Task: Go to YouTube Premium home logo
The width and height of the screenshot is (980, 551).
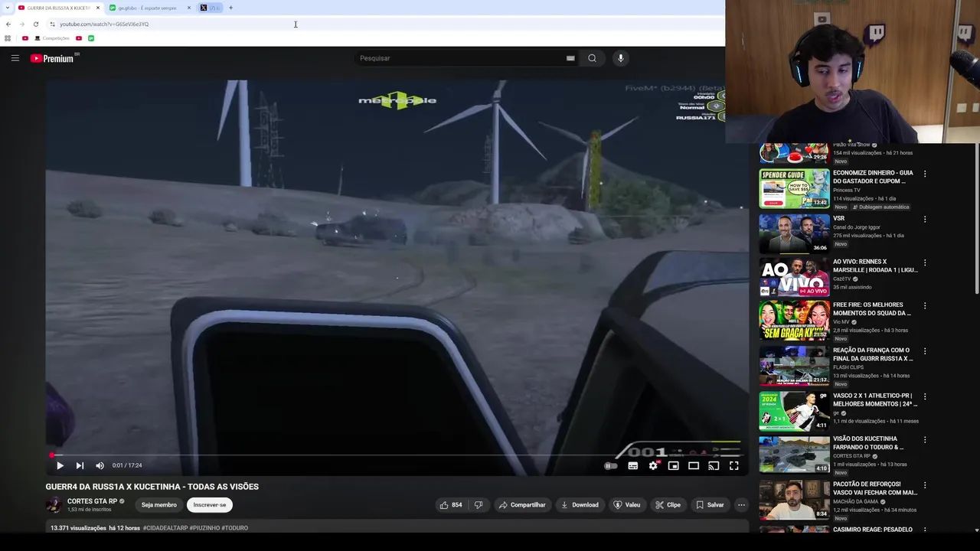Action: tap(52, 58)
